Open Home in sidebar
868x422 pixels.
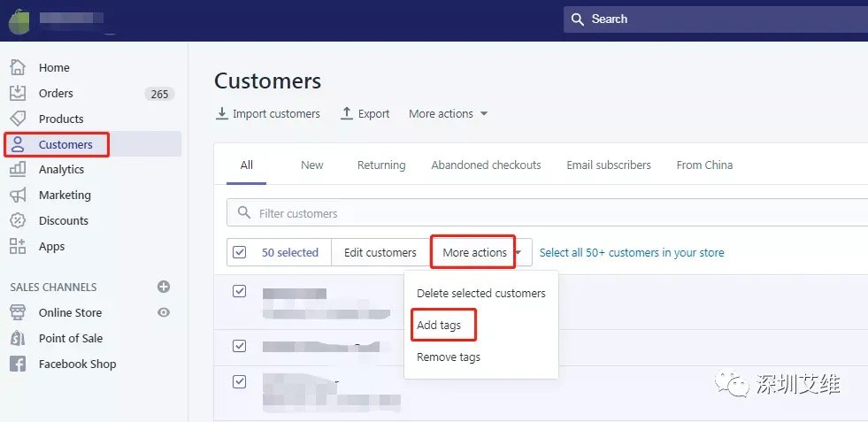point(54,67)
